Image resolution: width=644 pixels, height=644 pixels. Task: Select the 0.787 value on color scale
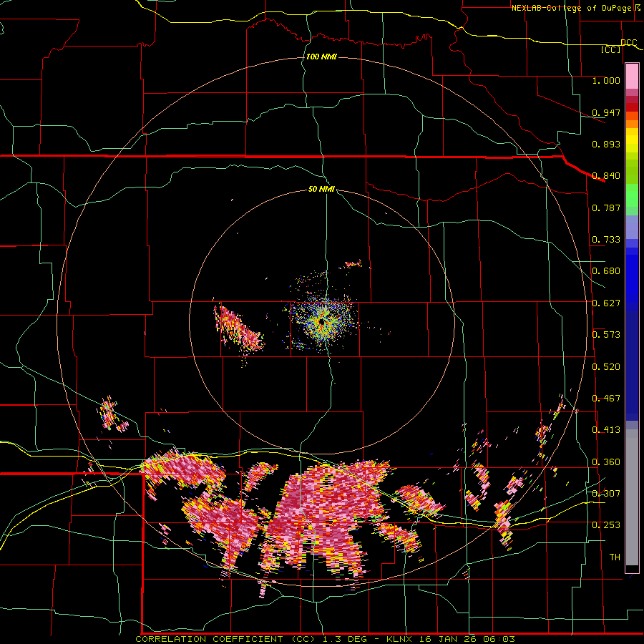click(606, 208)
